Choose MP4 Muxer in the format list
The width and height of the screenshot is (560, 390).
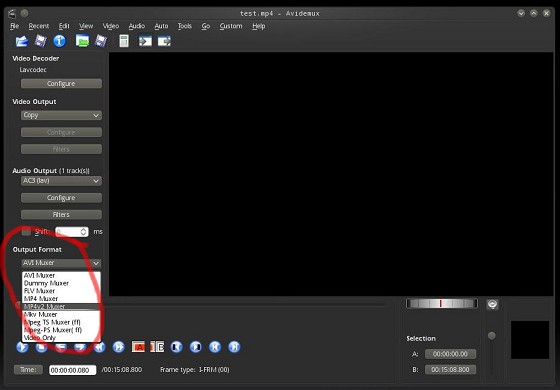[x=41, y=299]
